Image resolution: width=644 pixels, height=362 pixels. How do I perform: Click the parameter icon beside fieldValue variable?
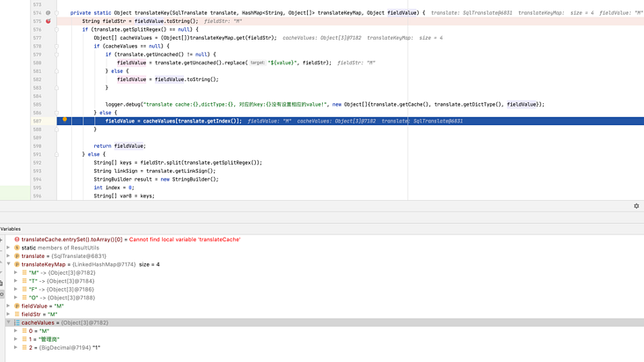(17, 306)
